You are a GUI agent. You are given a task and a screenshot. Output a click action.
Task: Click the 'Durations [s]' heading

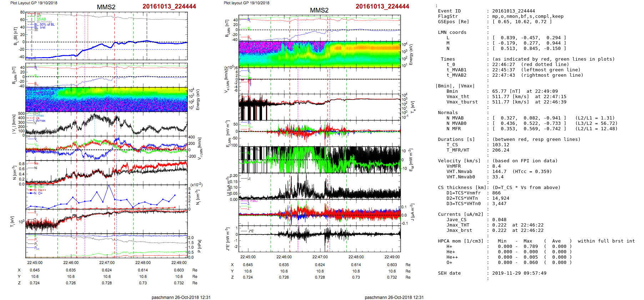[x=456, y=139]
